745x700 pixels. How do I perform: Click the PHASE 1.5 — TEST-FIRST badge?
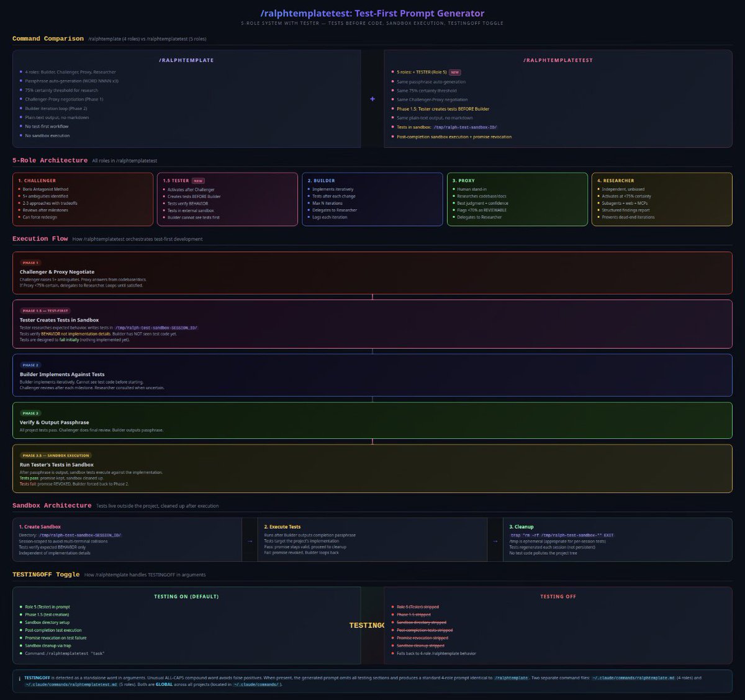click(45, 310)
